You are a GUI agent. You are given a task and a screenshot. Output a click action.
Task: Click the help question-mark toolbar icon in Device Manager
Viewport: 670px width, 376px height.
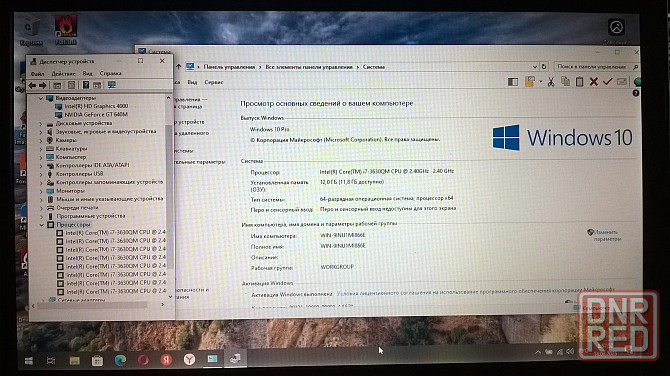[85, 85]
